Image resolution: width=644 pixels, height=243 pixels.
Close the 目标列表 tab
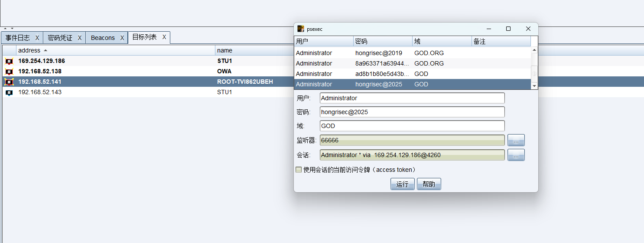[164, 37]
